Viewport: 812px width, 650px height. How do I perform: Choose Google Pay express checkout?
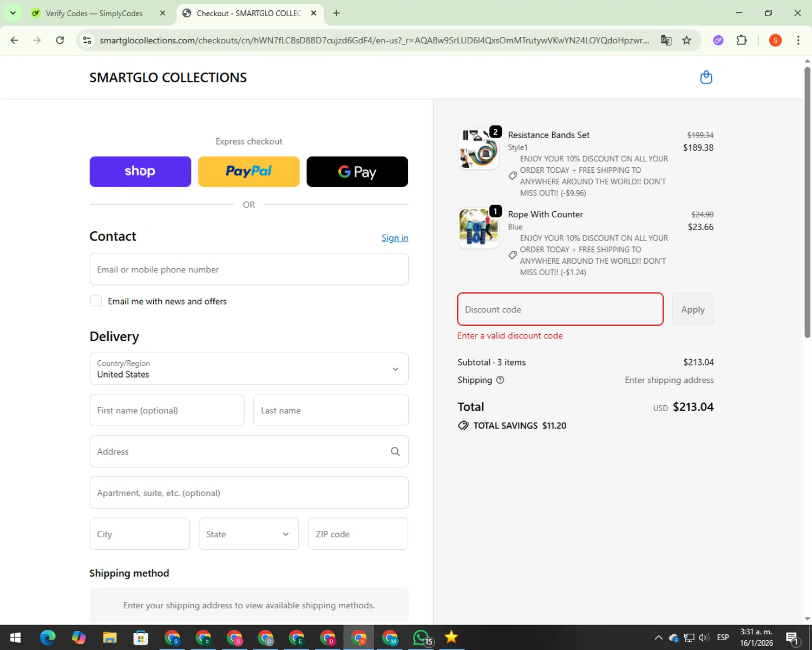point(357,172)
